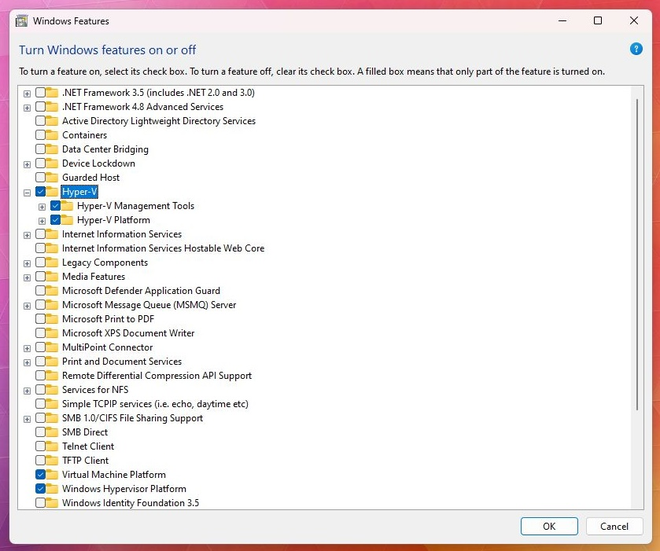Check the Telnet Client box
Viewport: 660px width, 551px height.
click(40, 446)
